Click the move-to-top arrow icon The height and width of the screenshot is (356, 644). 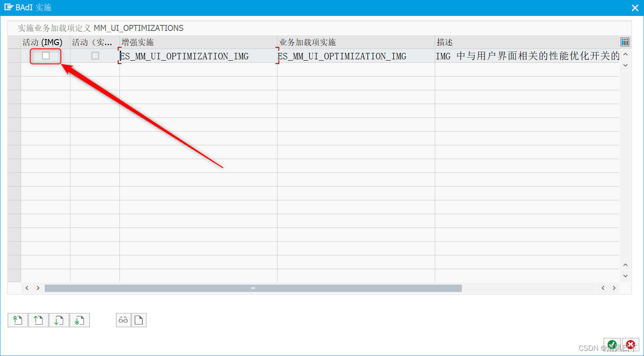point(18,320)
